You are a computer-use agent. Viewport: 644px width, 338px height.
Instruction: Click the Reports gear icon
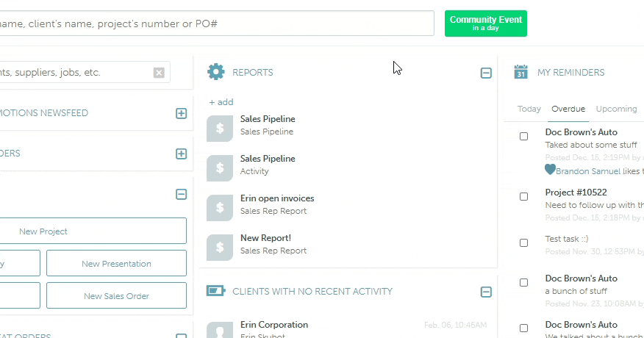point(216,72)
